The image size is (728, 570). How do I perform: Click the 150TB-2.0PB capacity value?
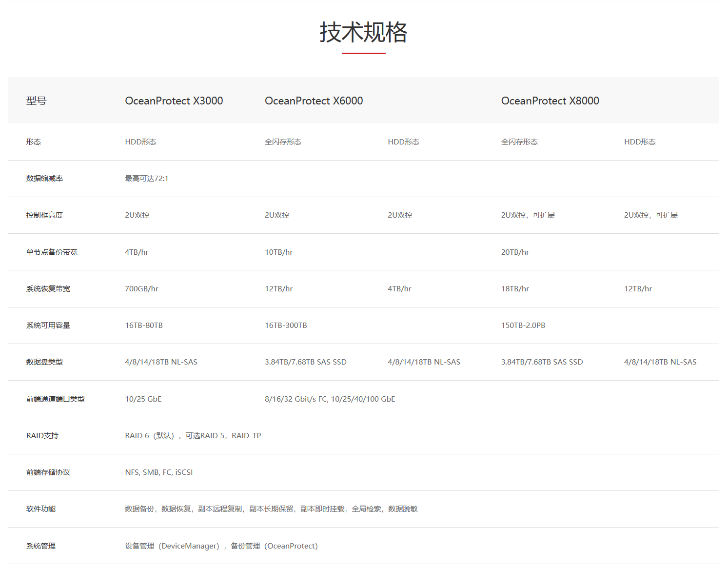tap(523, 326)
